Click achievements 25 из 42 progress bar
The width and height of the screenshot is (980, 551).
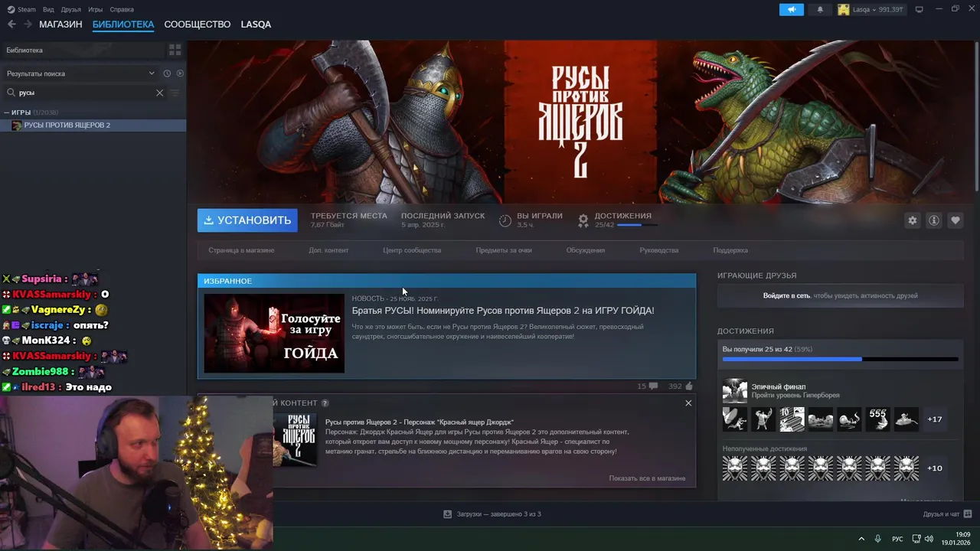(840, 359)
